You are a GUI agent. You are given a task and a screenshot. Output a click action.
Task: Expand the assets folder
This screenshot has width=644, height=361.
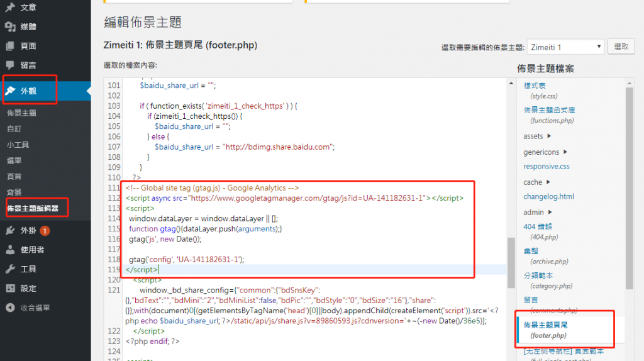click(537, 136)
